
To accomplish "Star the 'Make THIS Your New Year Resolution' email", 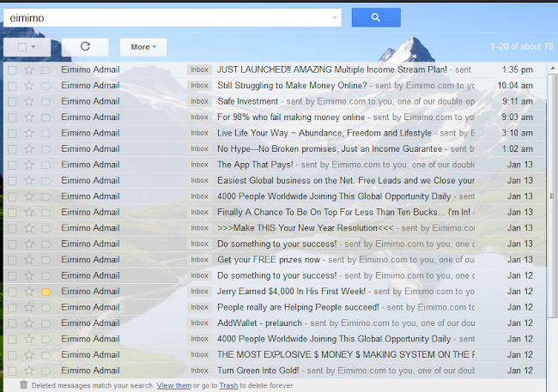I will 29,228.
